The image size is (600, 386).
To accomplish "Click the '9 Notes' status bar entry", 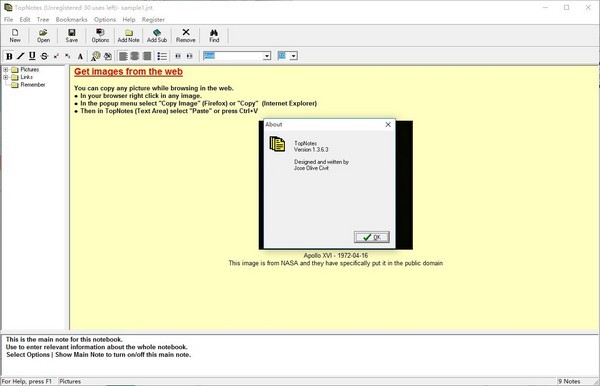I will click(x=569, y=381).
